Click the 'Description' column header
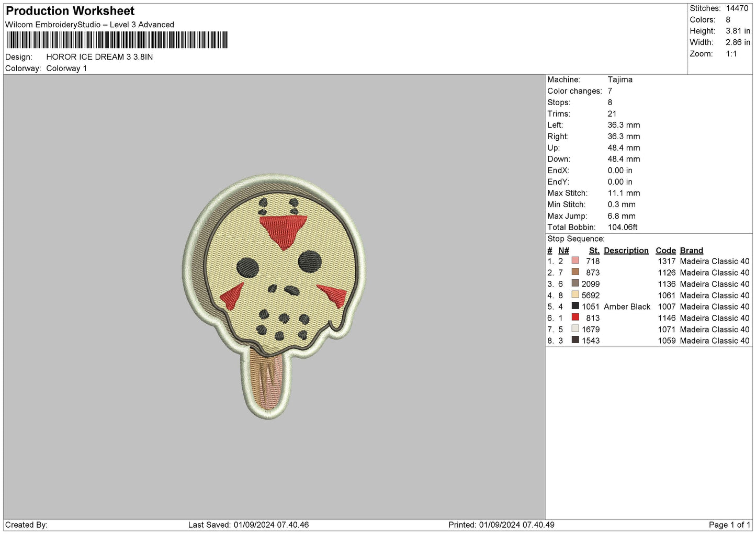756x534 pixels. point(626,251)
